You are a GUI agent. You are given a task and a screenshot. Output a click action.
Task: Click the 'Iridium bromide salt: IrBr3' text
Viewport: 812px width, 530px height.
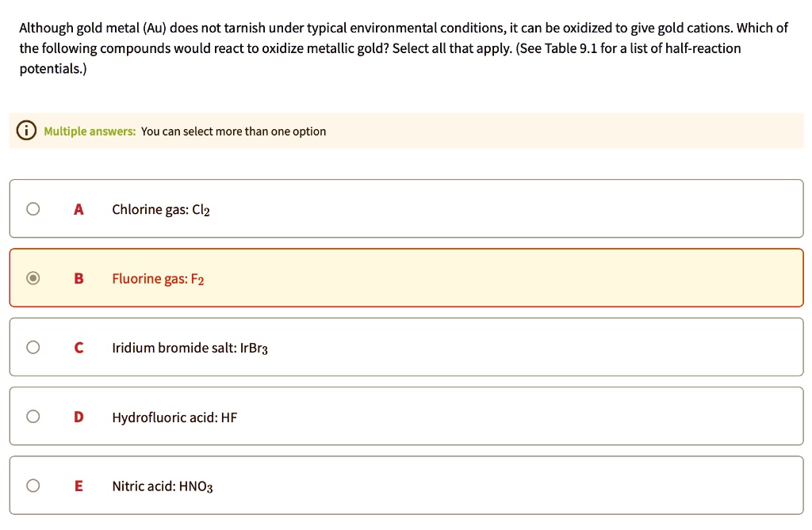point(190,348)
